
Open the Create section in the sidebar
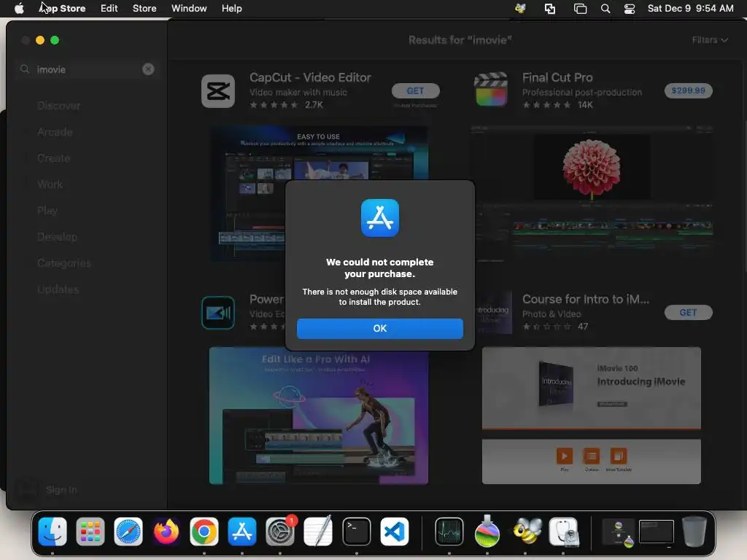(x=54, y=158)
